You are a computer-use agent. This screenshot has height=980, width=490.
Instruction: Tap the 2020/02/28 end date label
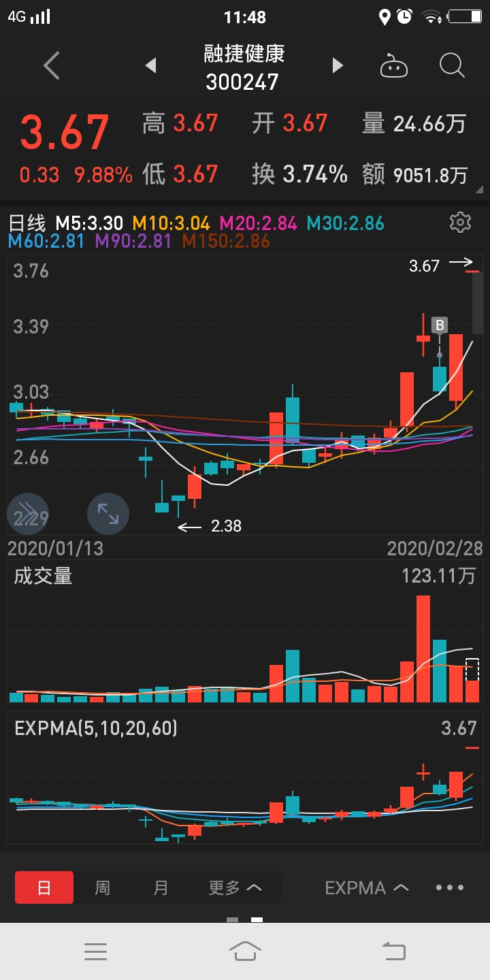(x=434, y=548)
